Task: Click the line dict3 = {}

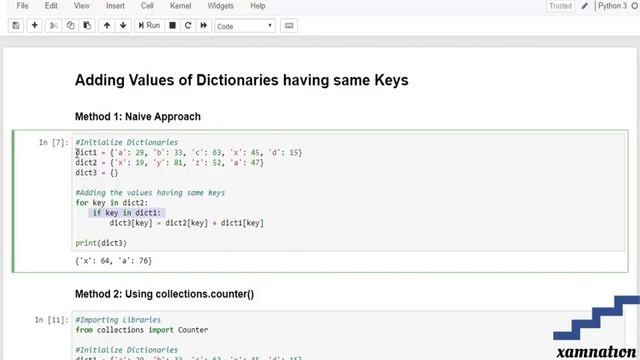Action: 97,173
